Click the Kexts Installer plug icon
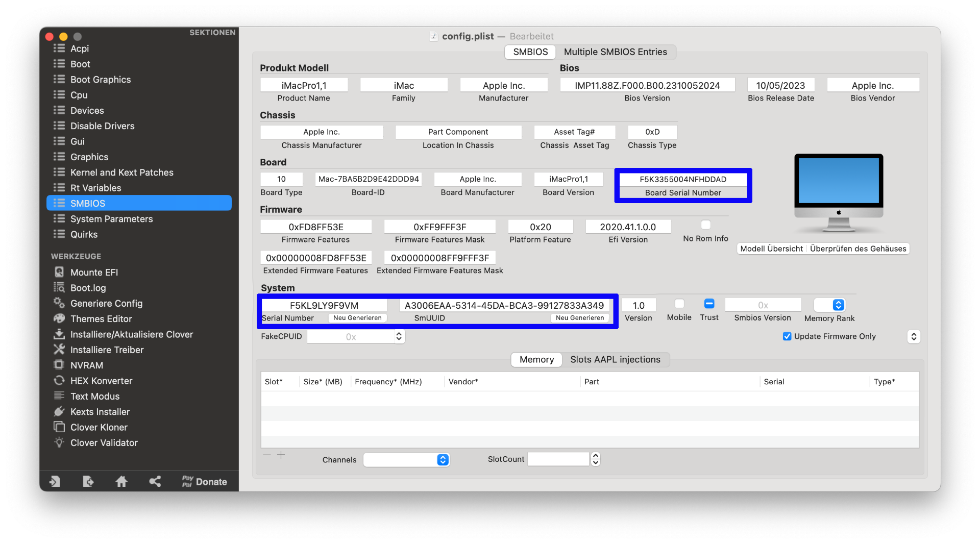980x543 pixels. pyautogui.click(x=59, y=411)
